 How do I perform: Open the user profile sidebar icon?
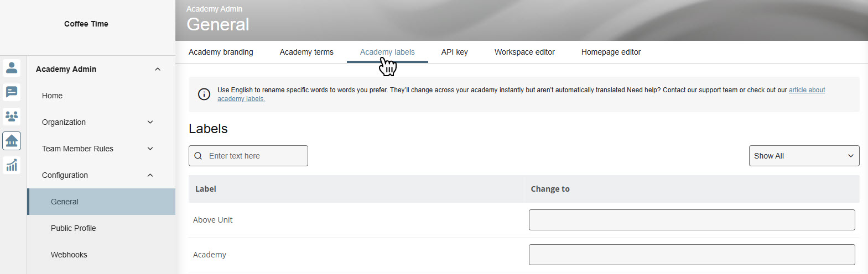(x=12, y=67)
